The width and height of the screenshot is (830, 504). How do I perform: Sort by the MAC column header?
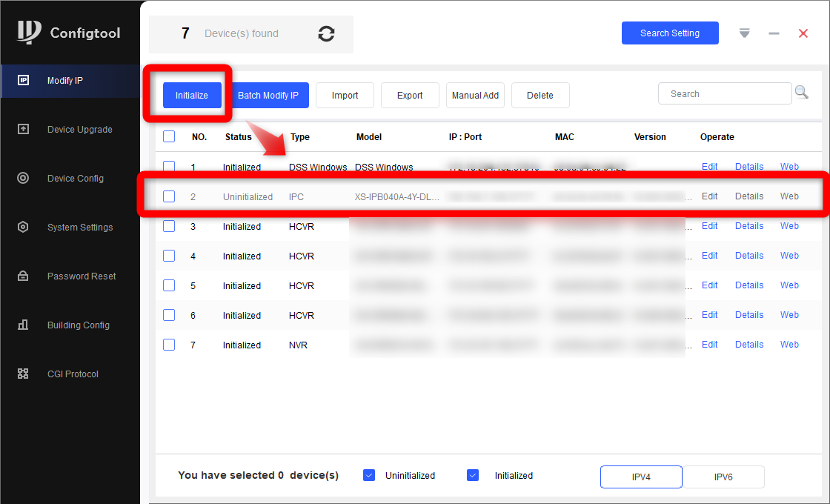pos(564,136)
